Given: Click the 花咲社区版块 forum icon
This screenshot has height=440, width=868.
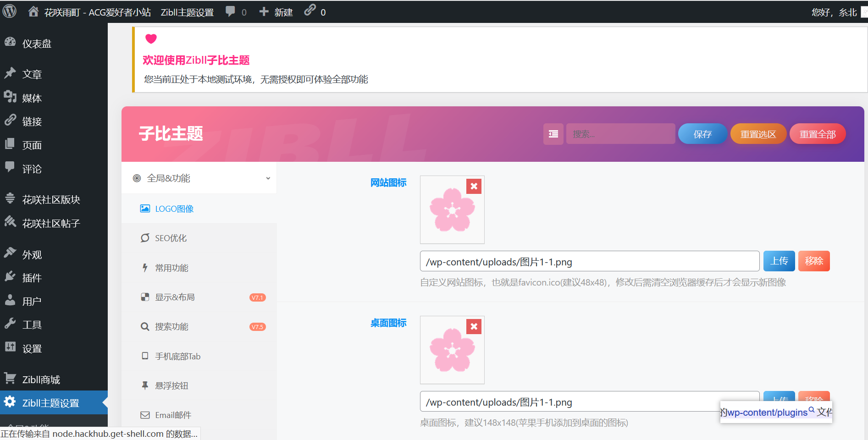Looking at the screenshot, I should pos(10,198).
